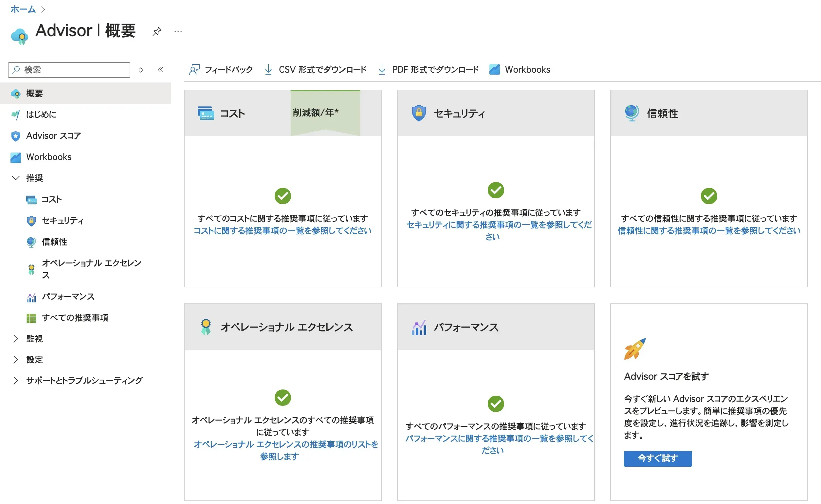The height and width of the screenshot is (504, 821).
Task: Click the 今すぐ試す button
Action: coord(657,458)
